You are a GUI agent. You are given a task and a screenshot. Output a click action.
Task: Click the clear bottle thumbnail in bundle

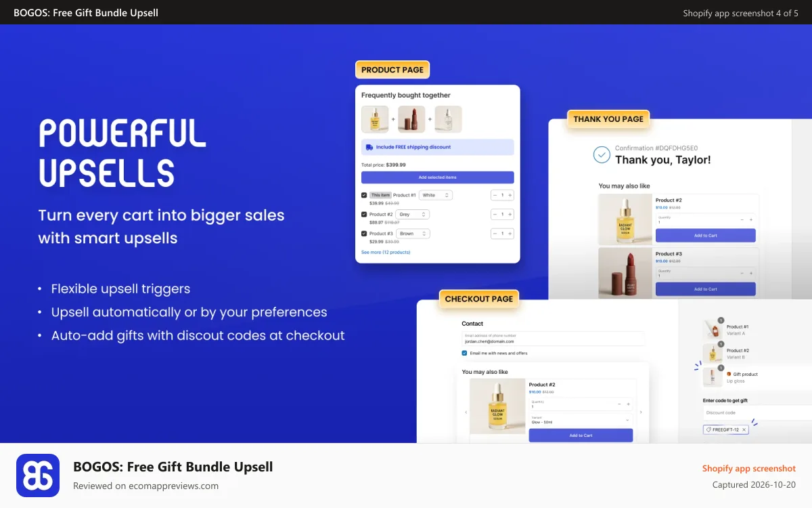[448, 119]
